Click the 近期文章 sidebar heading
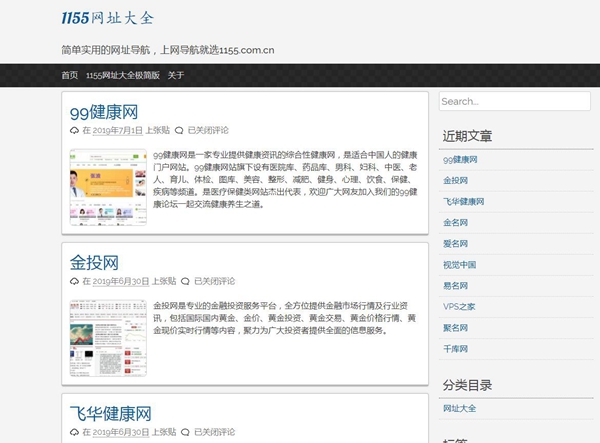 [467, 136]
